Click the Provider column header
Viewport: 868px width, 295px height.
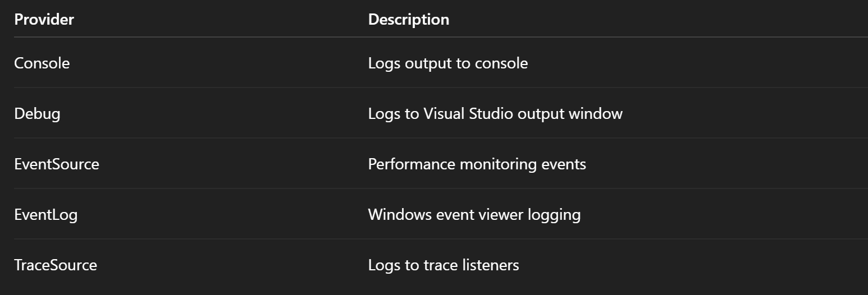coord(44,20)
